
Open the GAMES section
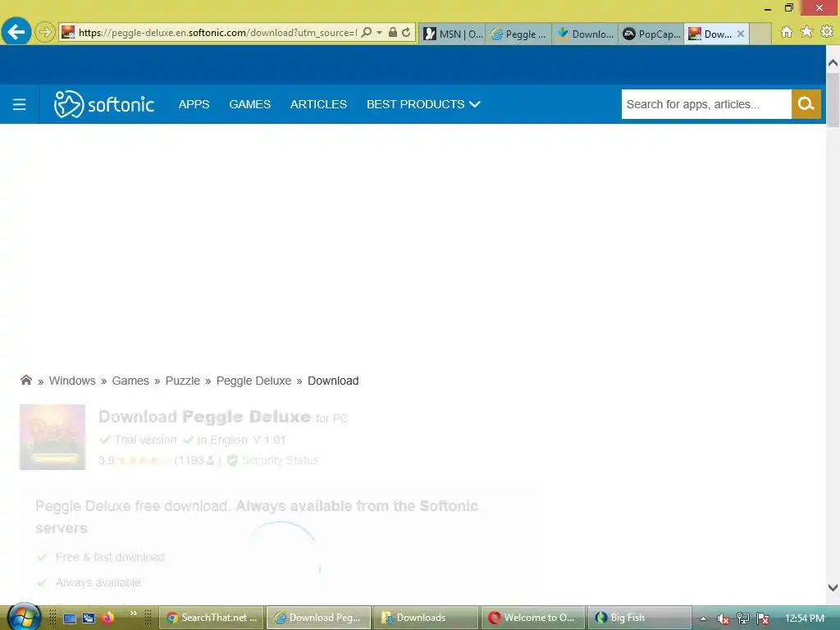[x=249, y=104]
